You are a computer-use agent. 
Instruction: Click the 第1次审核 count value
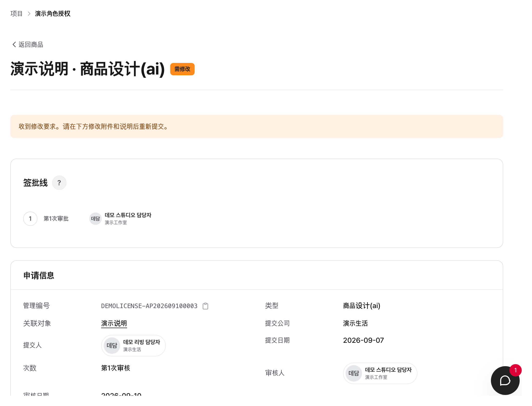[116, 368]
